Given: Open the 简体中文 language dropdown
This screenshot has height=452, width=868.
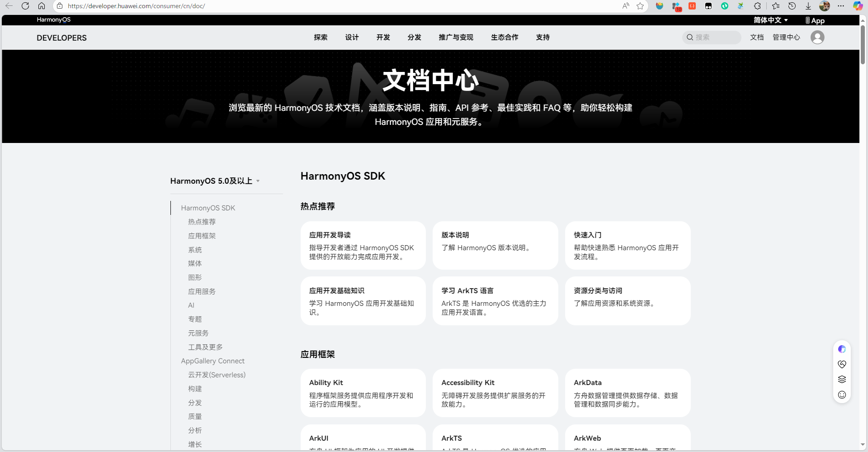Looking at the screenshot, I should coord(771,20).
